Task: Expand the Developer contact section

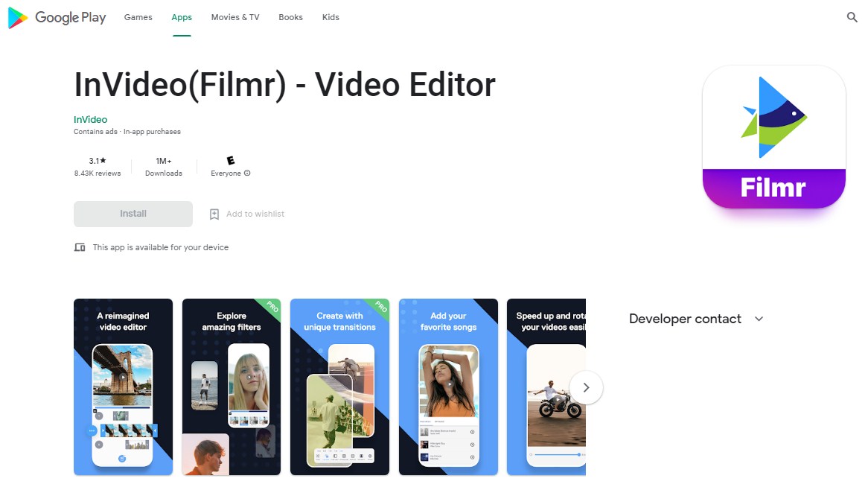Action: point(696,319)
